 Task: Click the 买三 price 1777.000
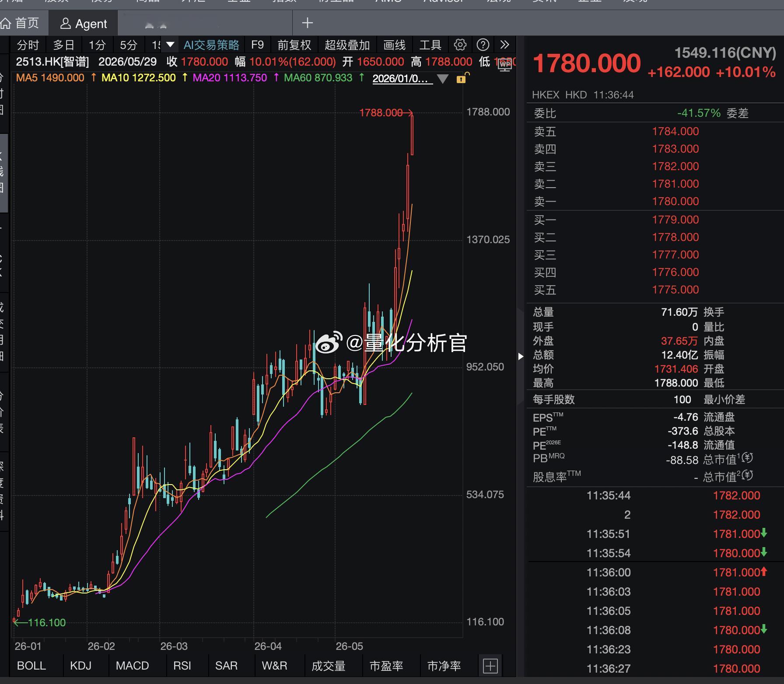[675, 255]
